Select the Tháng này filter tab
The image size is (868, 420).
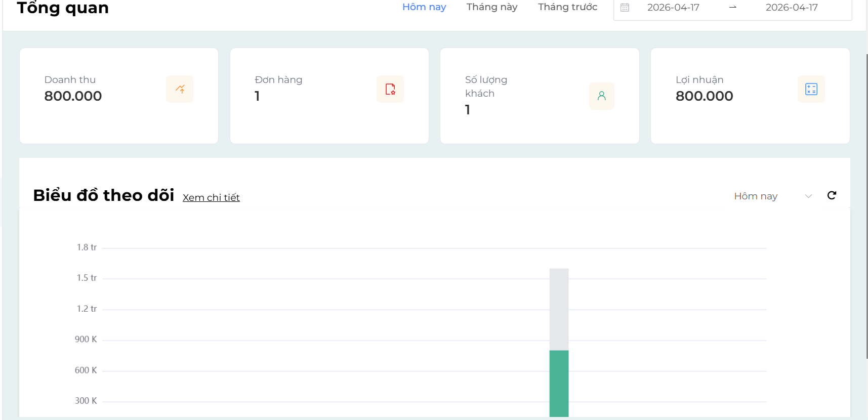click(491, 7)
